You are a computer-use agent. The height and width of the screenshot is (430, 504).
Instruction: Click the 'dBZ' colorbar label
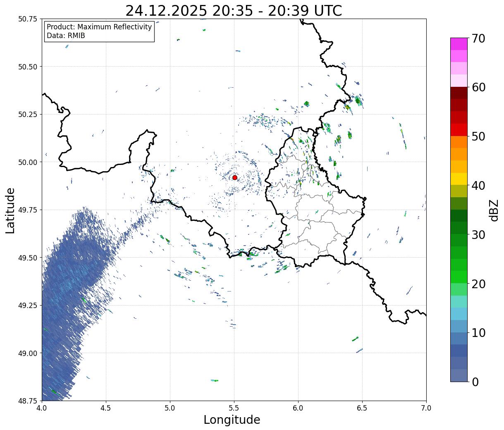point(494,210)
